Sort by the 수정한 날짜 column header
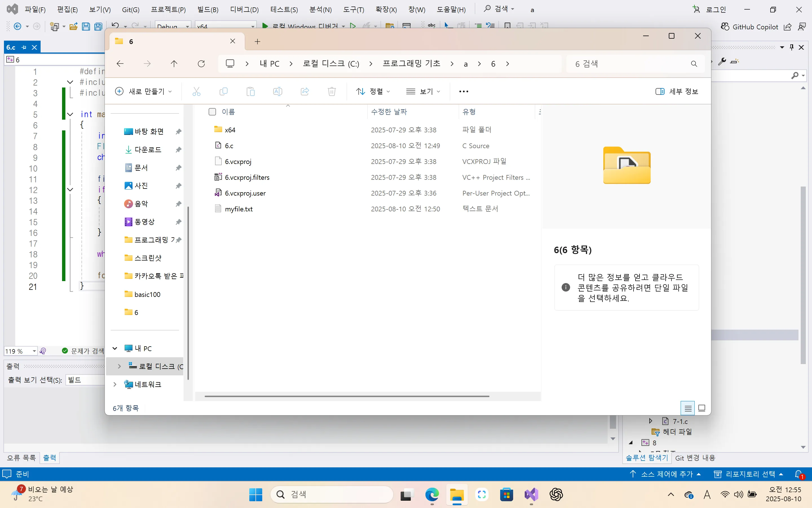 [389, 111]
